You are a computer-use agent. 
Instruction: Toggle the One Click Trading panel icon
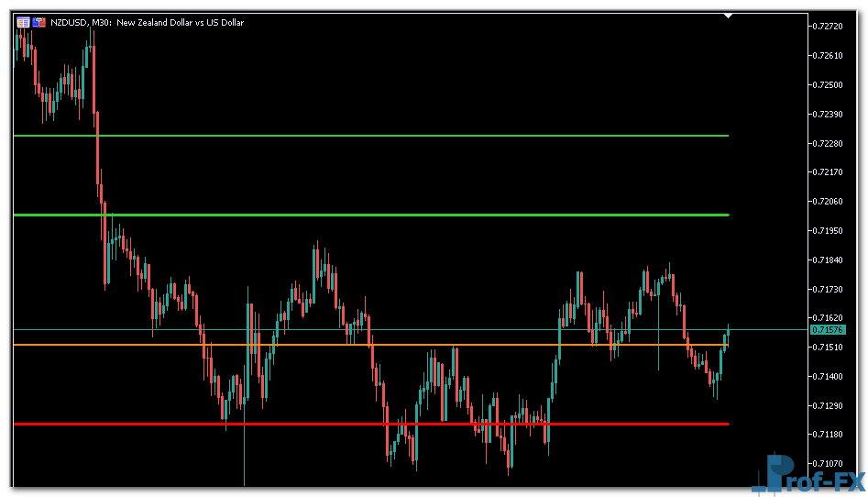tap(38, 22)
